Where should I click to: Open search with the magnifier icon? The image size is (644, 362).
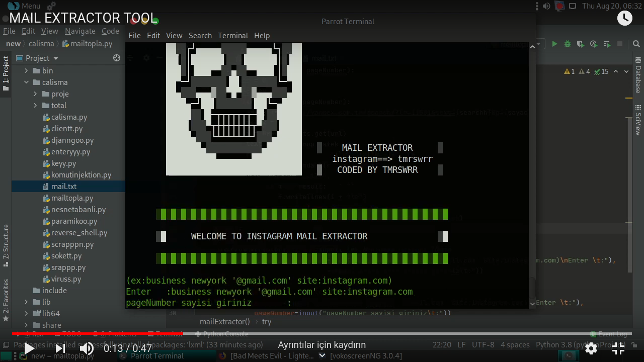636,44
